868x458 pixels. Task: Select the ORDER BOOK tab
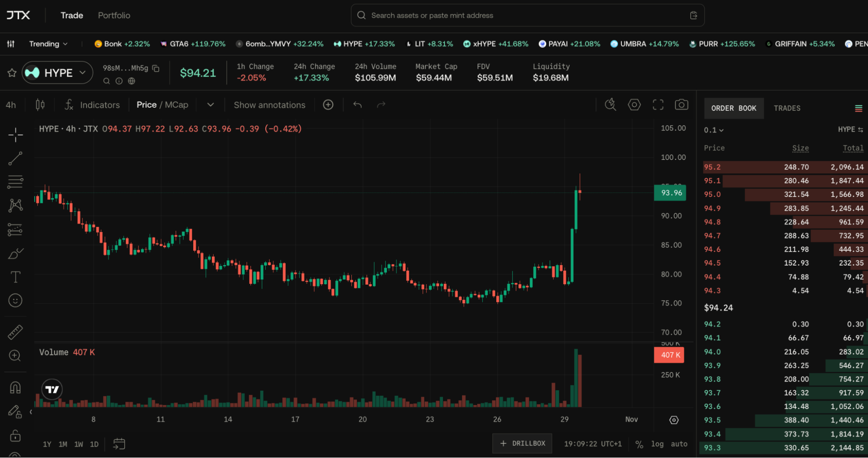pos(734,108)
